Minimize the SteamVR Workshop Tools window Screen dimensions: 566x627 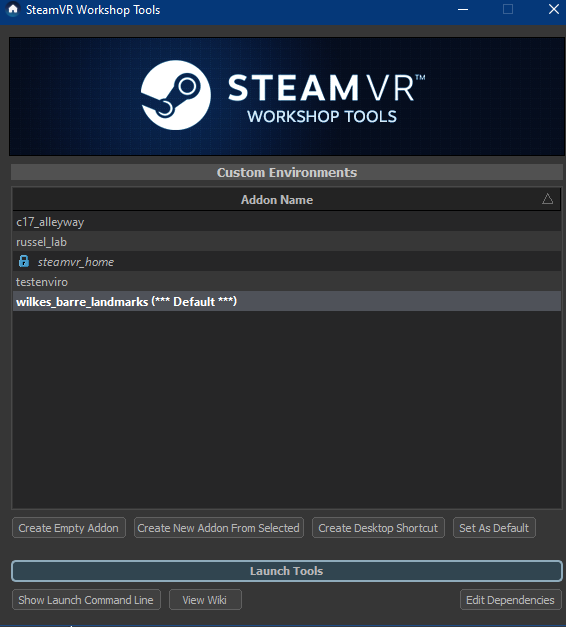point(463,10)
